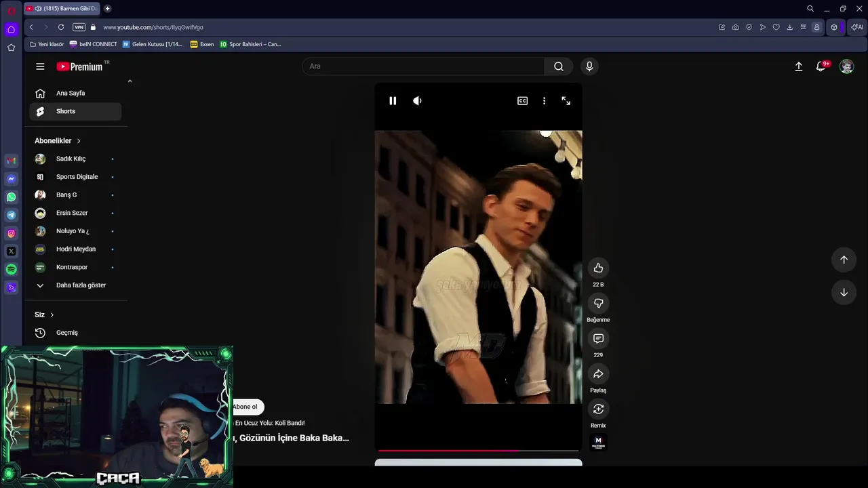This screenshot has width=868, height=488.
Task: Open X (Twitter) in Opera sidebar
Action: pyautogui.click(x=11, y=251)
